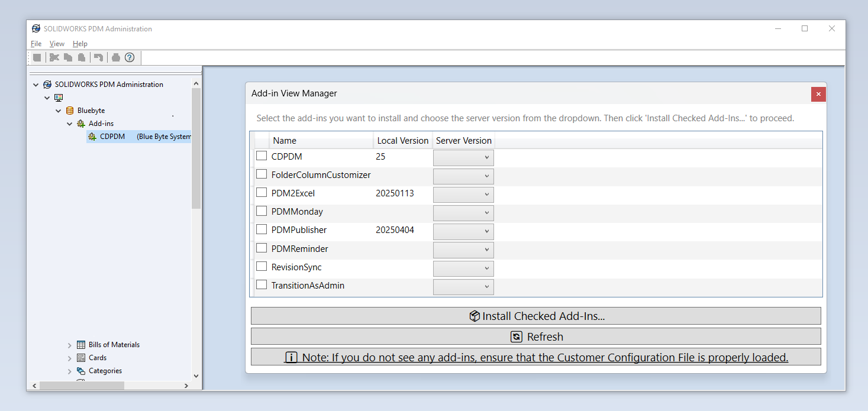Open Server Version dropdown for FolderColumnCustomizer
This screenshot has height=411, width=868.
click(463, 176)
